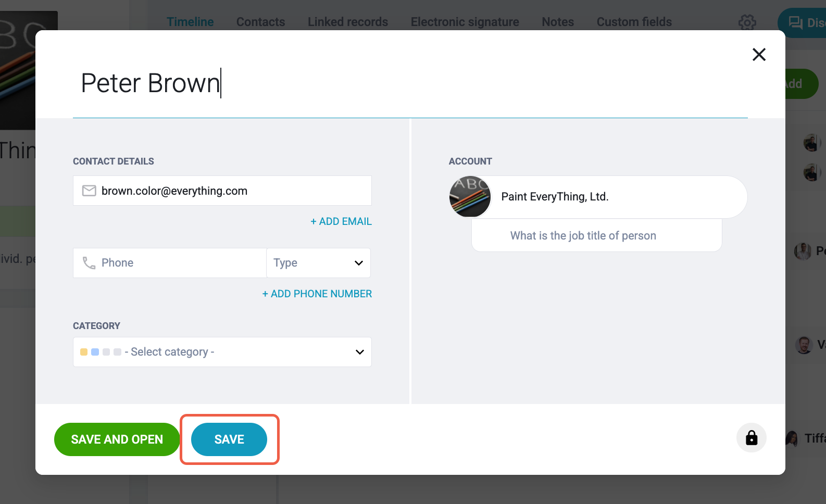This screenshot has height=504, width=826.
Task: Switch to the Contacts tab
Action: (260, 22)
